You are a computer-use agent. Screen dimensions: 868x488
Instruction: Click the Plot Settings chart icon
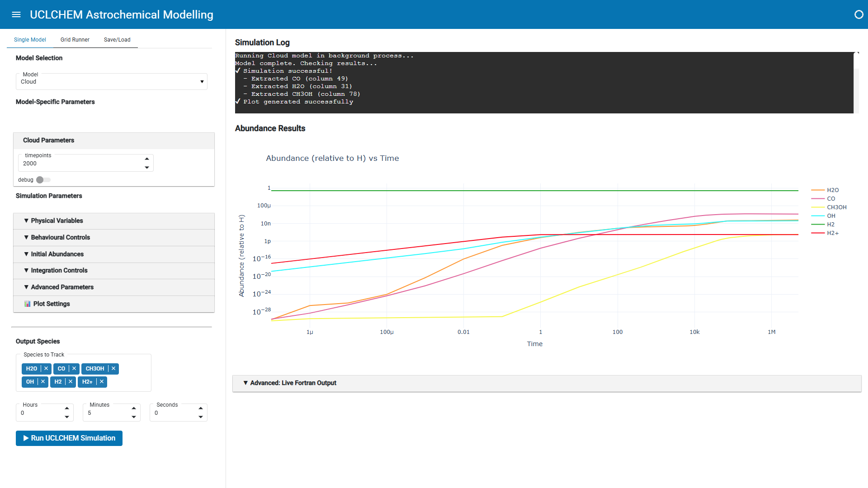coord(28,304)
